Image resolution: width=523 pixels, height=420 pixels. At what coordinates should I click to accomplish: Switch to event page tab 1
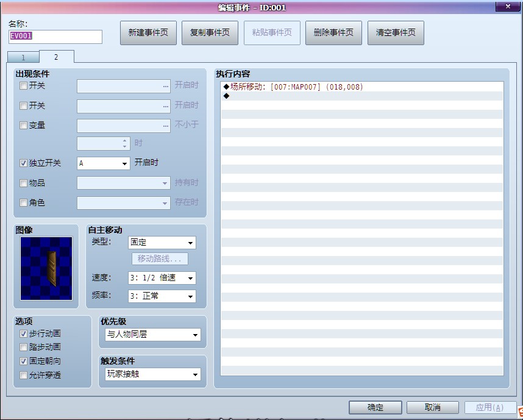click(x=23, y=57)
